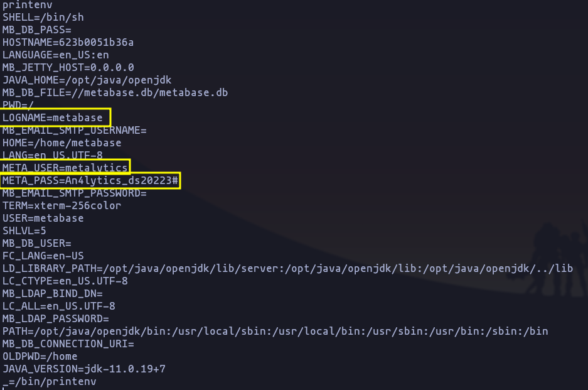Click the LD_LIBRARY_PATH line
Viewport: 588px width, 390px height.
coord(287,268)
